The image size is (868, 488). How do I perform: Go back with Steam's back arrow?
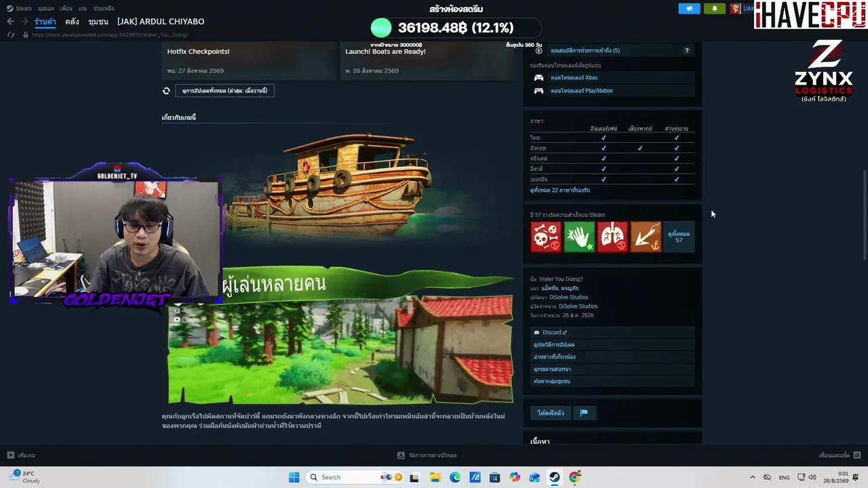point(10,22)
